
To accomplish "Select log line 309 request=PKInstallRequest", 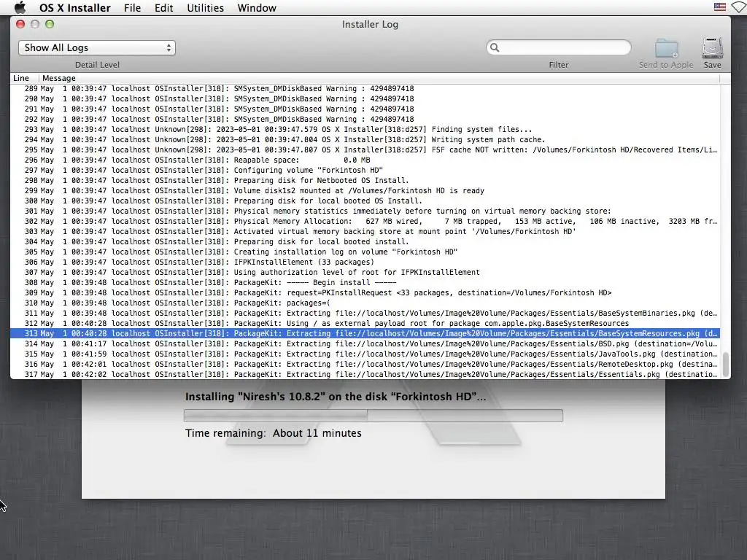I will [x=365, y=293].
